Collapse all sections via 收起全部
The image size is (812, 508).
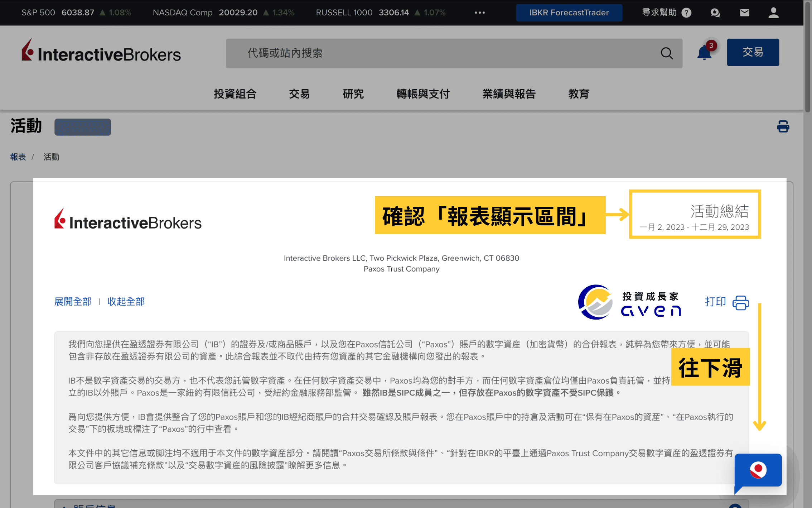(x=126, y=302)
